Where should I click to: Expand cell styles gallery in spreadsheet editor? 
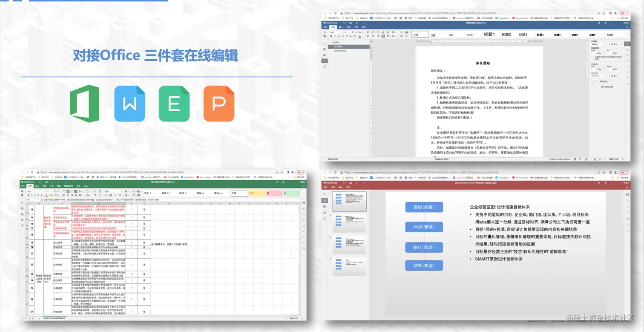[303, 193]
